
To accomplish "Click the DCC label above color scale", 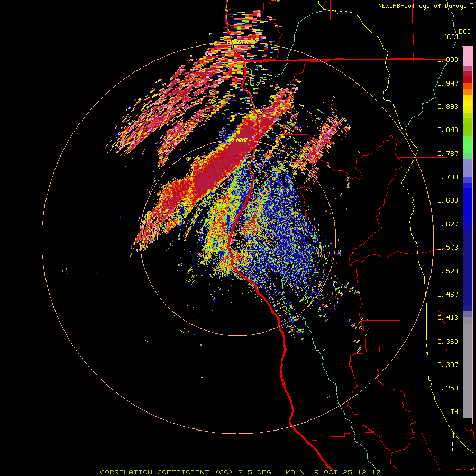I will pyautogui.click(x=464, y=32).
